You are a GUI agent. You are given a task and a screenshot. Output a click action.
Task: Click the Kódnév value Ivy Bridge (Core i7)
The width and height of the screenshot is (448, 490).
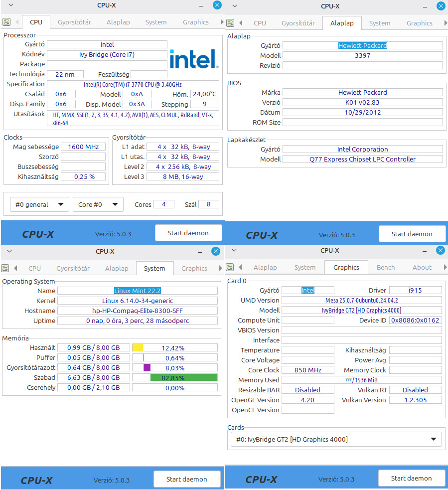point(107,54)
